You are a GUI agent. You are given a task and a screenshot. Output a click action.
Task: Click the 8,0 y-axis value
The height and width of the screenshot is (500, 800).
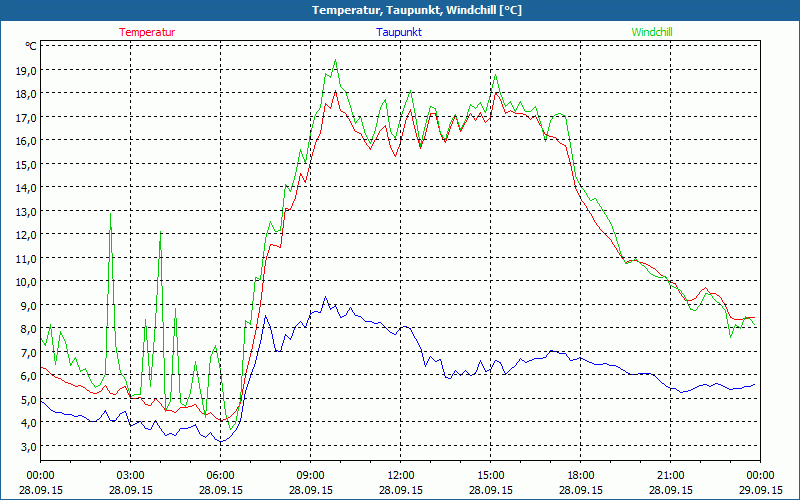click(x=29, y=329)
